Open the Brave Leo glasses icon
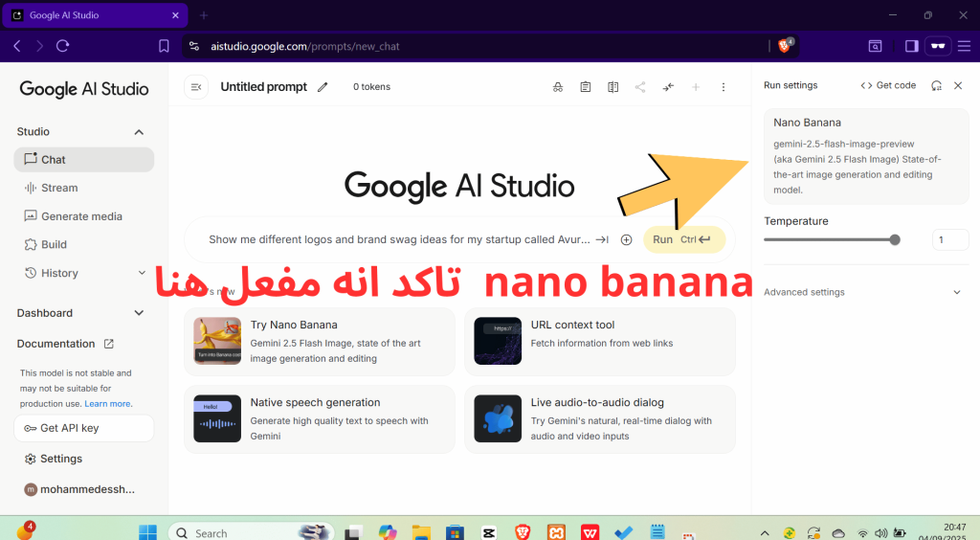 (x=938, y=46)
